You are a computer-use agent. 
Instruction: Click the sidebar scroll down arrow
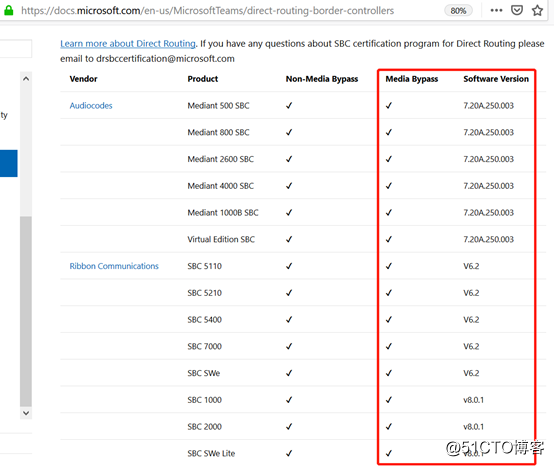26,413
